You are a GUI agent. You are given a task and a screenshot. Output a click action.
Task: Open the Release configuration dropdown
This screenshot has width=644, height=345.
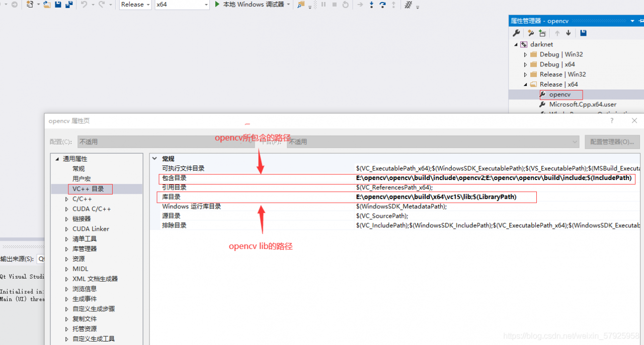tap(135, 5)
